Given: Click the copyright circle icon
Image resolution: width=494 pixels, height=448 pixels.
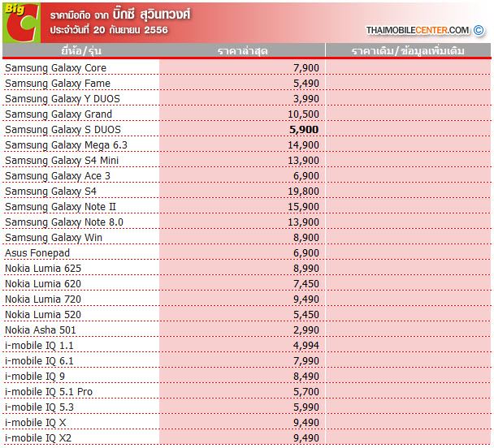Looking at the screenshot, I should point(479,30).
